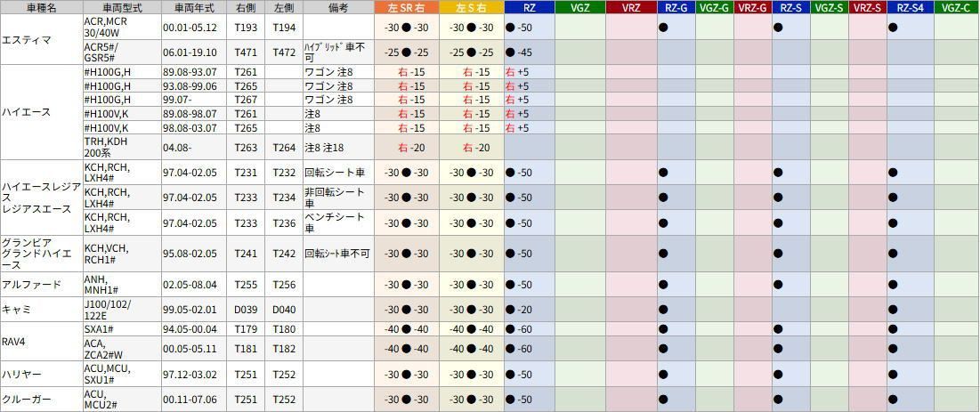Viewport: 980px width, 412px height.
Task: Click the ベンチシート車 remark cell
Action: pos(338,222)
